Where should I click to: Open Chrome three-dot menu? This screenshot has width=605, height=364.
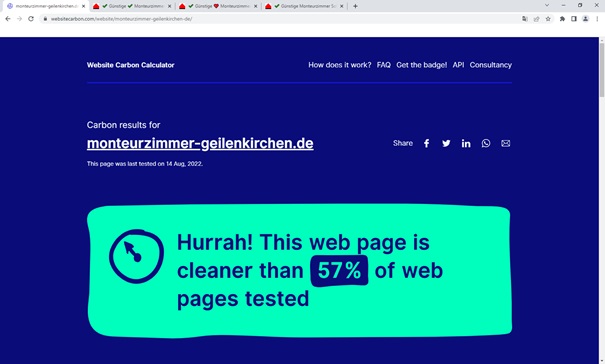pyautogui.click(x=597, y=19)
